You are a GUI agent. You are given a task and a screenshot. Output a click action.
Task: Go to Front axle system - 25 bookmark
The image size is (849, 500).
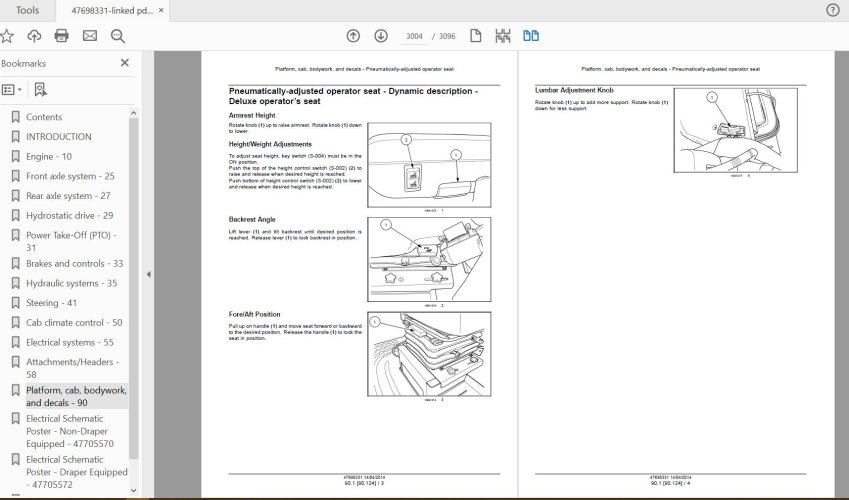[x=70, y=176]
